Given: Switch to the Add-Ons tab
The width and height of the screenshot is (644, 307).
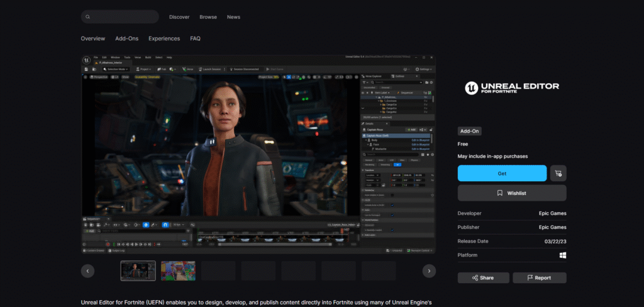Looking at the screenshot, I should click(x=127, y=38).
